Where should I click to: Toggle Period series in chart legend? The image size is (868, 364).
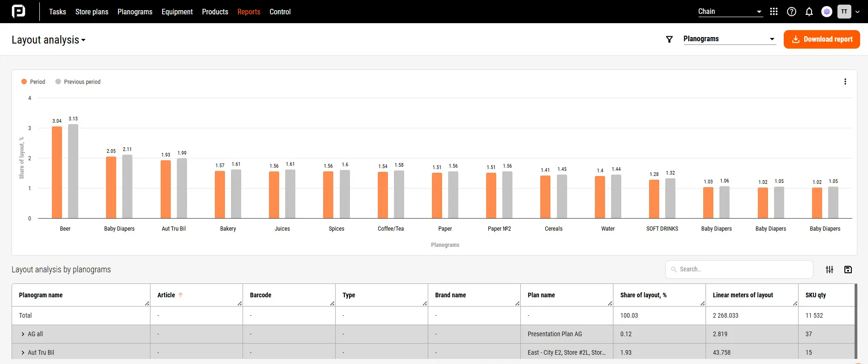coord(33,82)
